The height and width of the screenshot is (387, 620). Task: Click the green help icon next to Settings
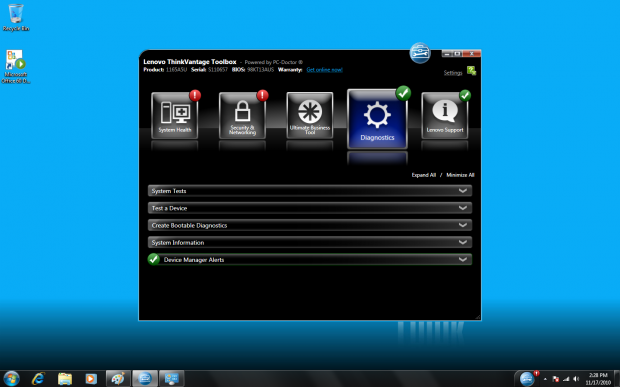tap(471, 71)
